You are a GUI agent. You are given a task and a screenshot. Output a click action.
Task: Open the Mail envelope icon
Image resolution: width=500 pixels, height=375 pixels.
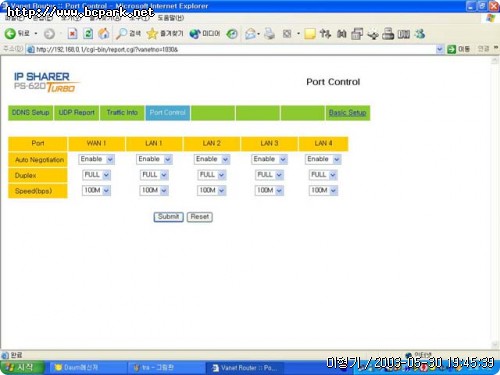pyautogui.click(x=250, y=33)
